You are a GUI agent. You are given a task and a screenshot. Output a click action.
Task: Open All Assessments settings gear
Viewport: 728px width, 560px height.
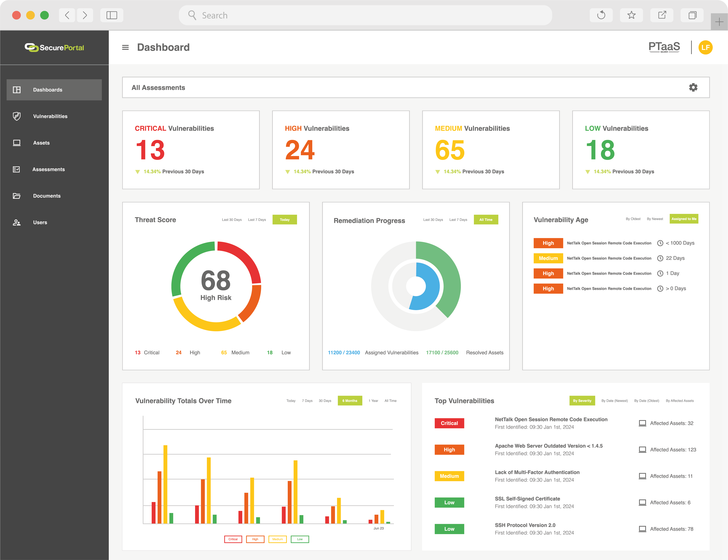693,87
